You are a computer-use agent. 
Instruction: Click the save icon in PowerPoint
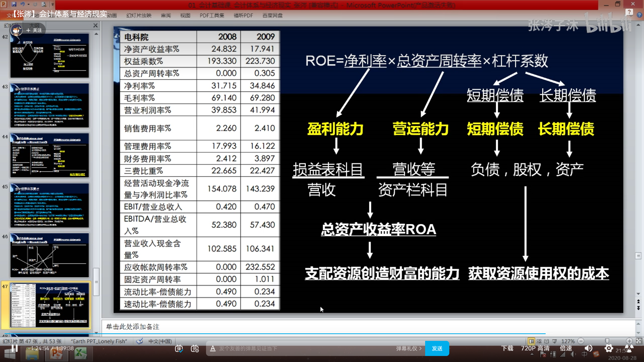pyautogui.click(x=14, y=4)
